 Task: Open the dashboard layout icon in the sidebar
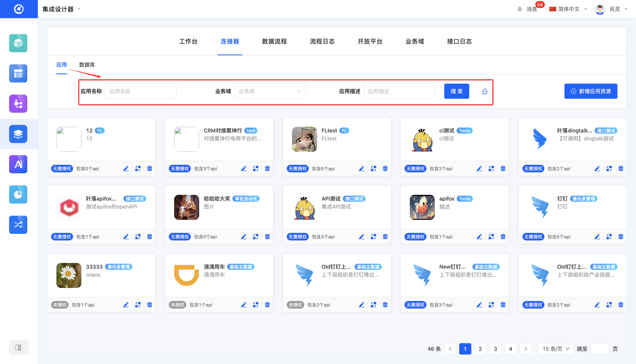[18, 73]
